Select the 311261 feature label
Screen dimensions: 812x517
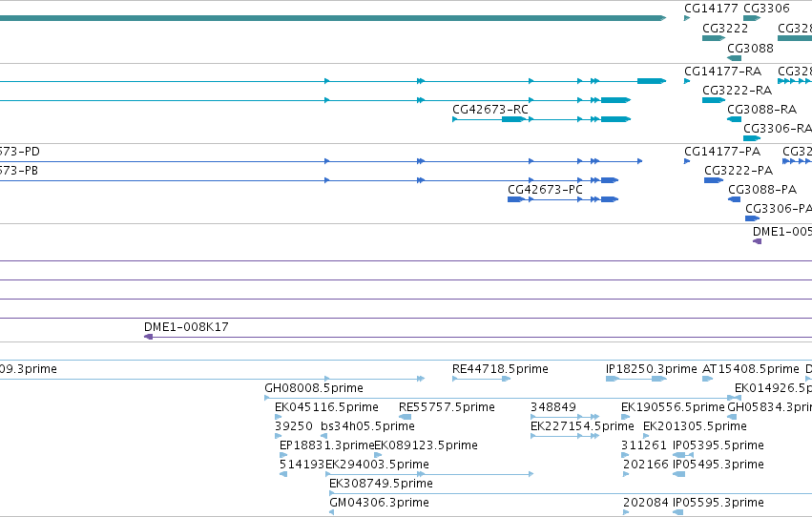[644, 445]
